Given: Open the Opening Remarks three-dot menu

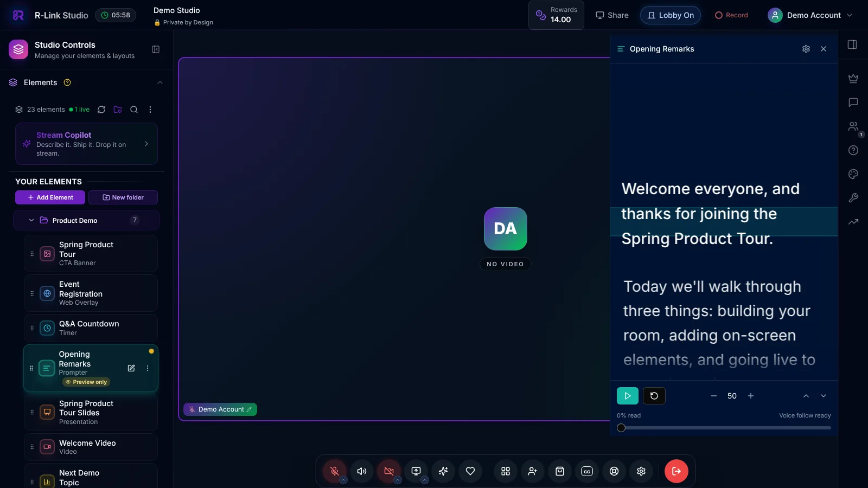Looking at the screenshot, I should (148, 368).
